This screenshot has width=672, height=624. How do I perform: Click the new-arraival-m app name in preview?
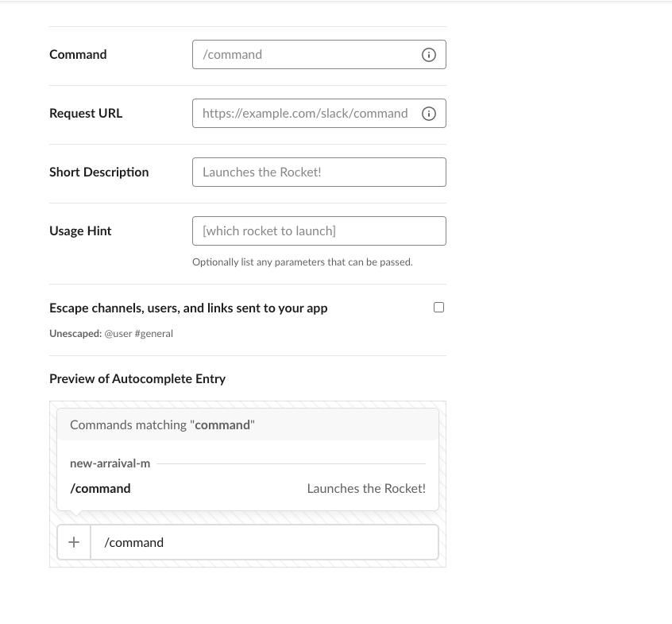[110, 463]
